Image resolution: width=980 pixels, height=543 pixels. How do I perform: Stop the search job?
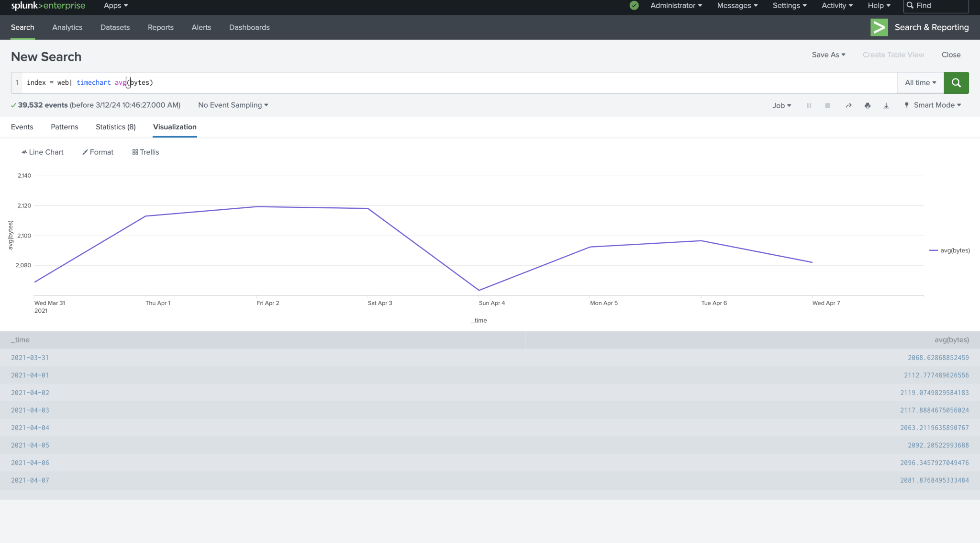click(827, 105)
